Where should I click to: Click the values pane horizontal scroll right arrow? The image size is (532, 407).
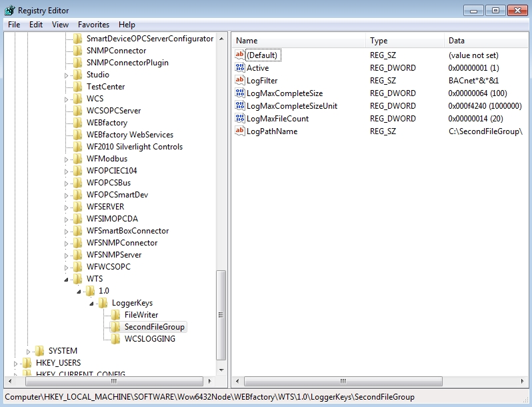click(x=522, y=381)
